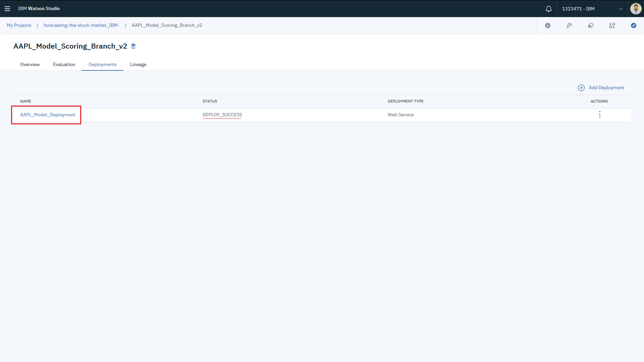Image resolution: width=644 pixels, height=362 pixels.
Task: Open the deployment actions three-dot menu
Action: (600, 115)
